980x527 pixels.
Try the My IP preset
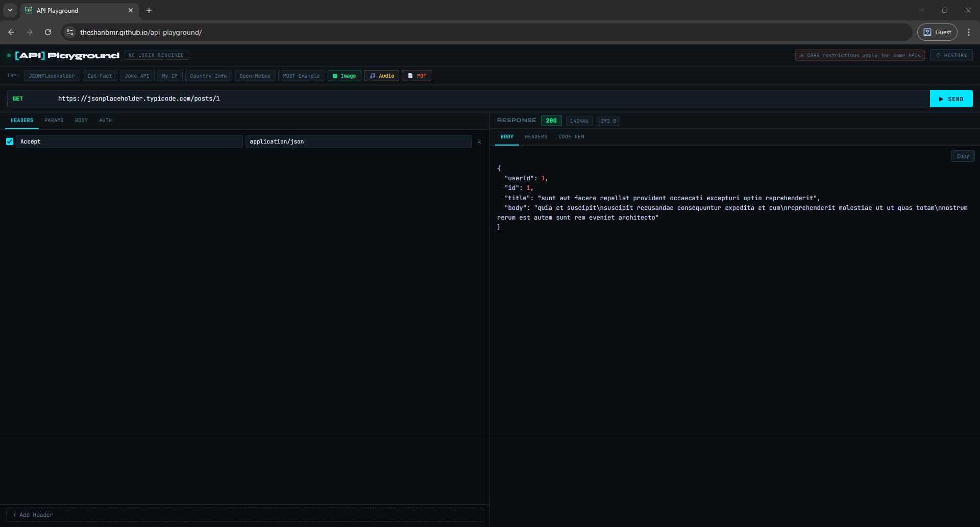169,76
